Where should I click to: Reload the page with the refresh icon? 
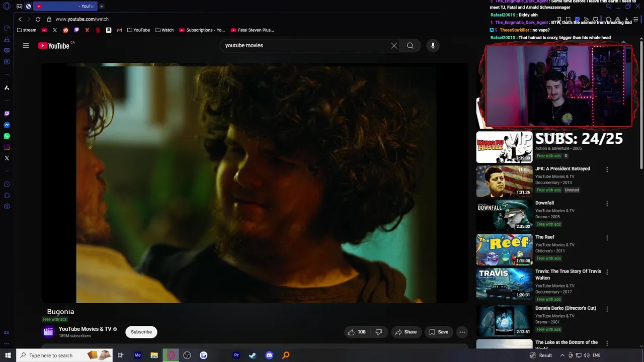[x=38, y=19]
